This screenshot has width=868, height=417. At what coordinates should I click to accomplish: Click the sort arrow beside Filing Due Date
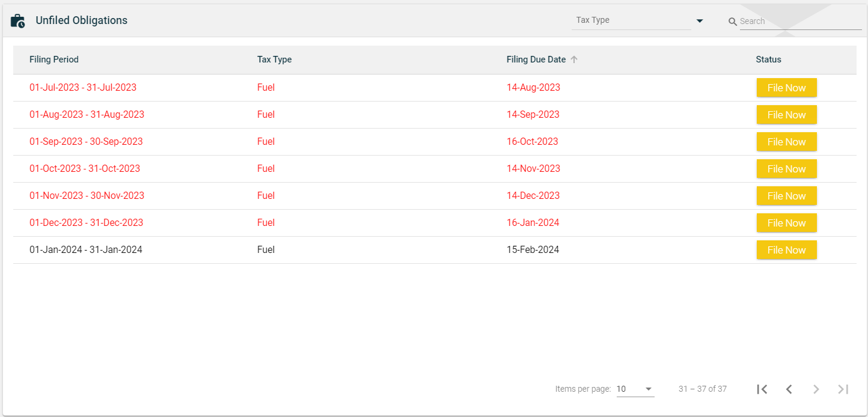[x=574, y=59]
